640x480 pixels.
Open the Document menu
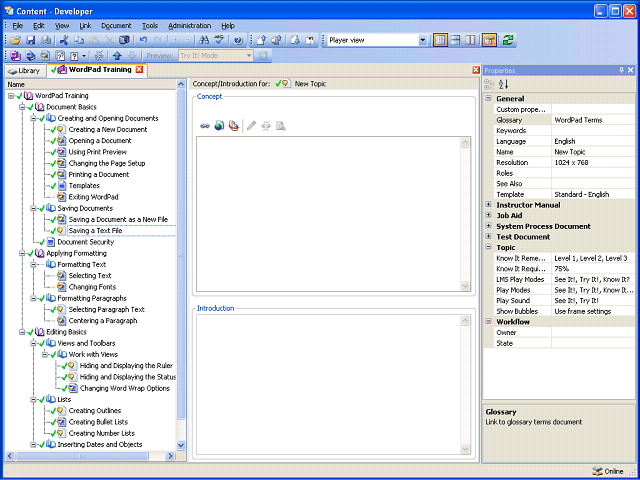click(x=116, y=25)
